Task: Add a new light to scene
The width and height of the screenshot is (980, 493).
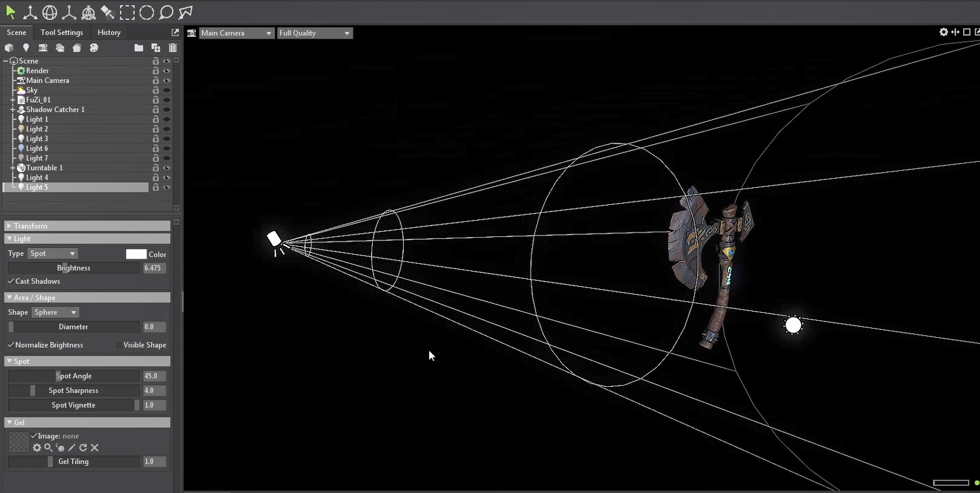Action: (x=26, y=48)
